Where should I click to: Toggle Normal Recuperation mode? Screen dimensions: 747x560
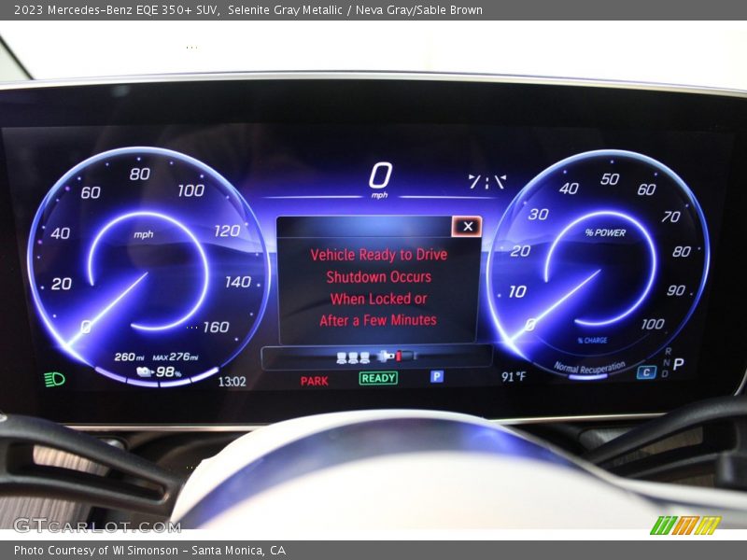pos(591,366)
